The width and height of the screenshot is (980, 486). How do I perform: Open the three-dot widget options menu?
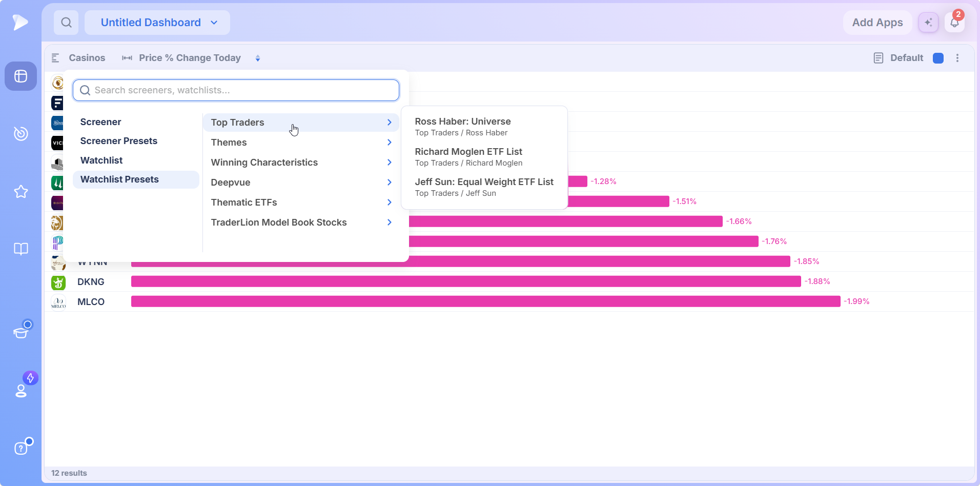pos(957,58)
